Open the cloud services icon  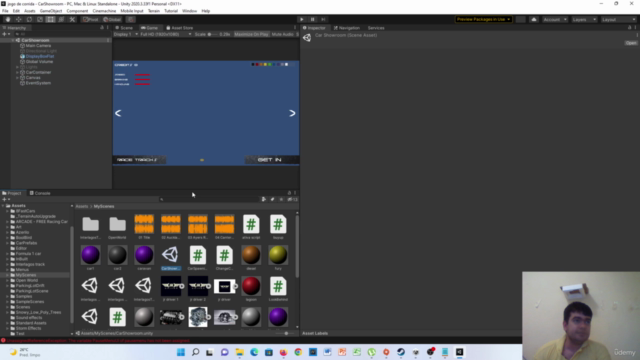(x=533, y=19)
